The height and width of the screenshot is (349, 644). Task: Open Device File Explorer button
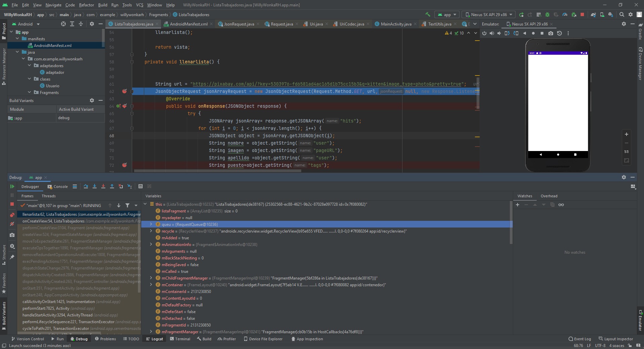click(263, 339)
